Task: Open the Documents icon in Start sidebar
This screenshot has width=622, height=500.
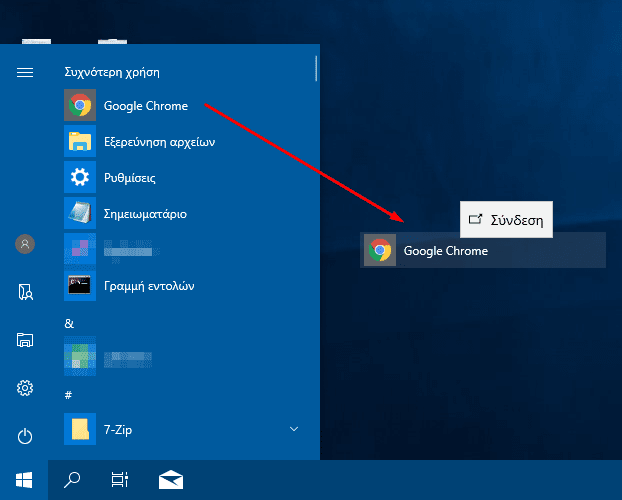Action: [x=25, y=292]
